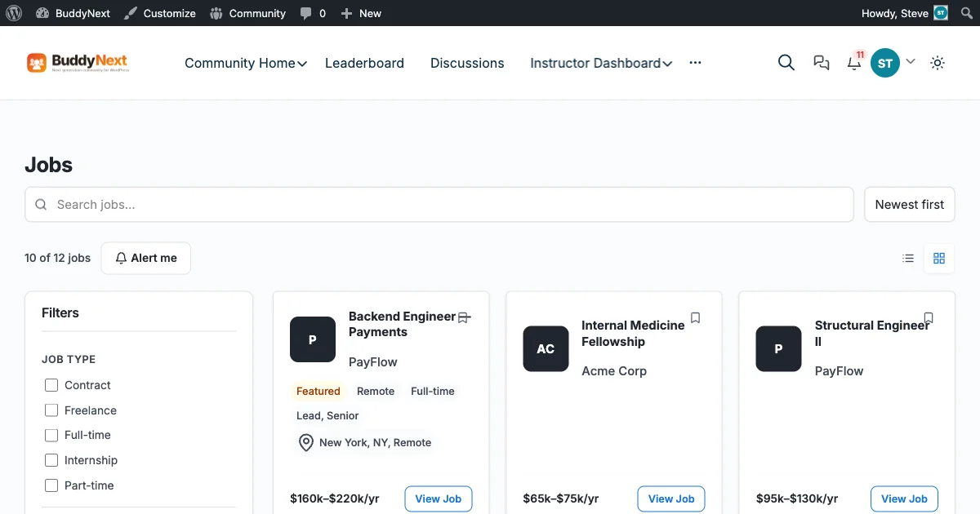Click Acme Corp company name
The image size is (980, 514).
pos(614,370)
